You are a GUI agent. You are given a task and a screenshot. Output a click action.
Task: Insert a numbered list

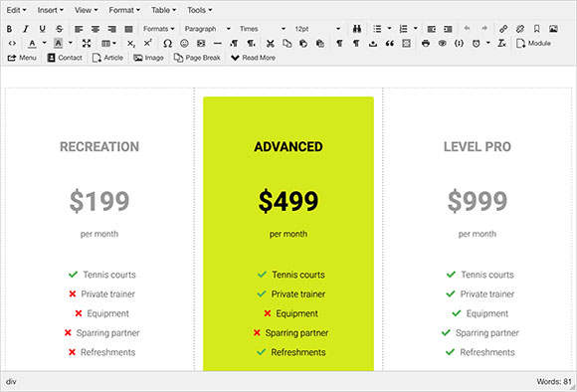pyautogui.click(x=403, y=29)
